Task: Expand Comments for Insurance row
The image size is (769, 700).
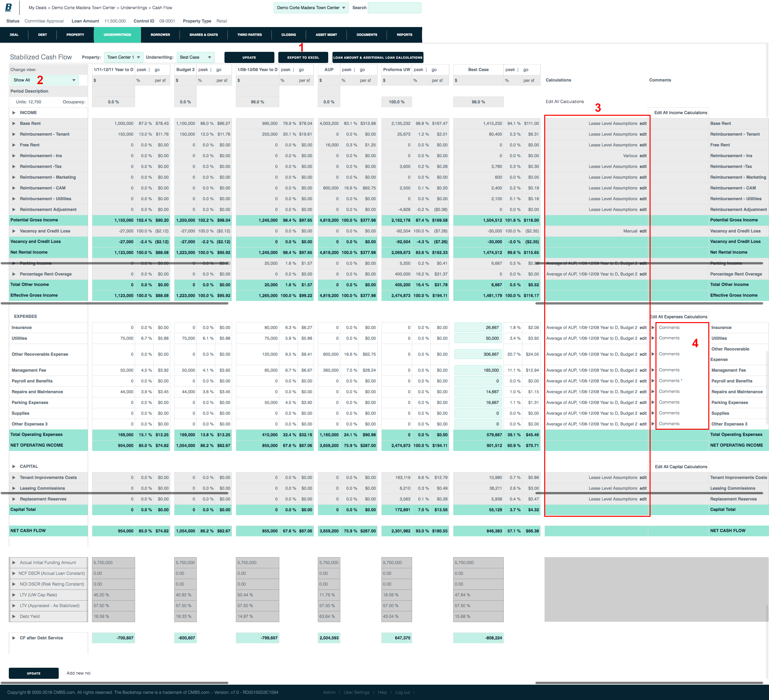Action: click(653, 328)
